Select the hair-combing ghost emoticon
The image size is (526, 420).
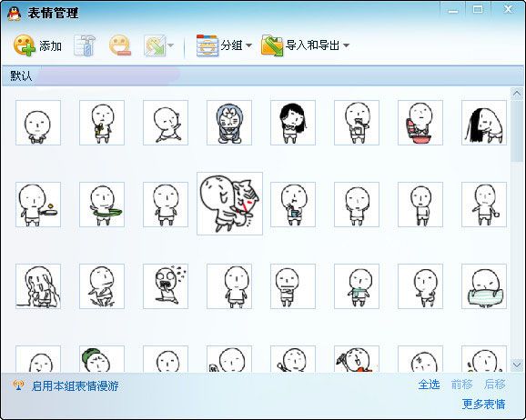tap(484, 123)
